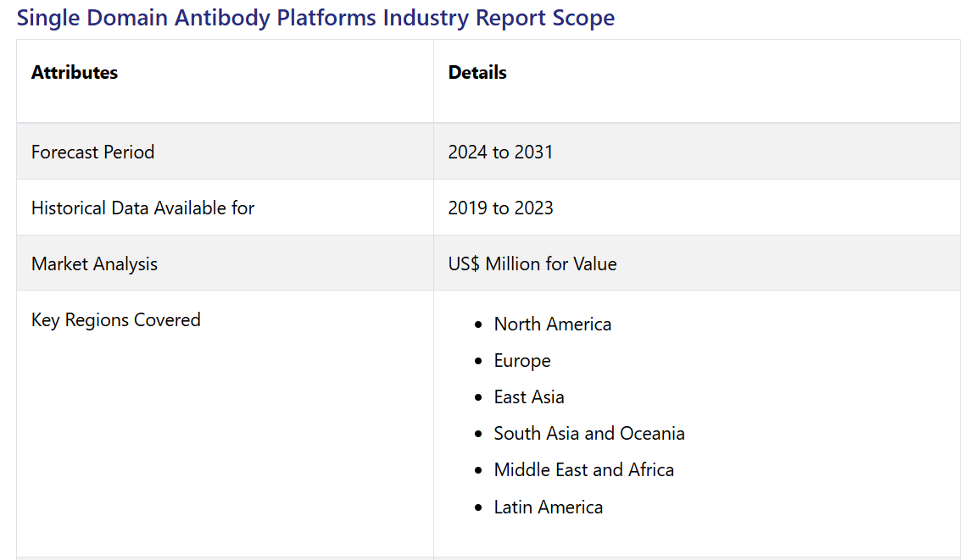Select East Asia list item
970x560 pixels.
pyautogui.click(x=529, y=397)
